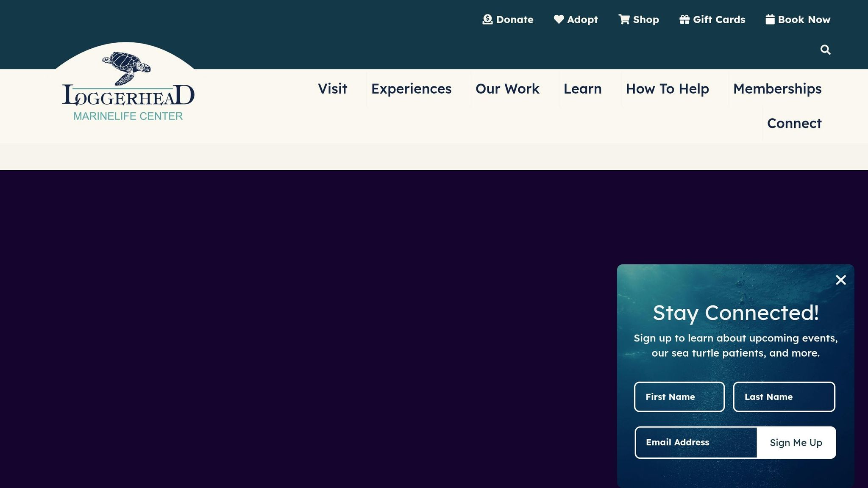The width and height of the screenshot is (868, 488).
Task: Open the Visit menu
Action: pyautogui.click(x=332, y=89)
